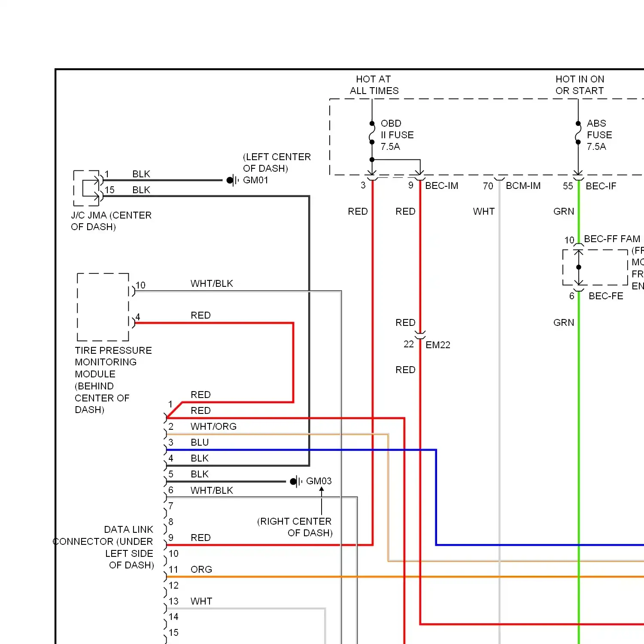Click the 'BLK' label at J/C pin 15
The width and height of the screenshot is (644, 644).
coord(141,190)
